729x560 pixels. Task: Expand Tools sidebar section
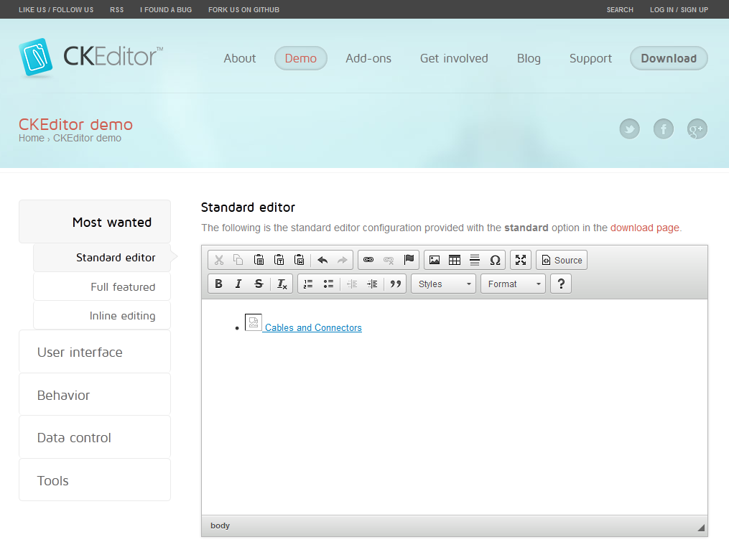(x=95, y=480)
